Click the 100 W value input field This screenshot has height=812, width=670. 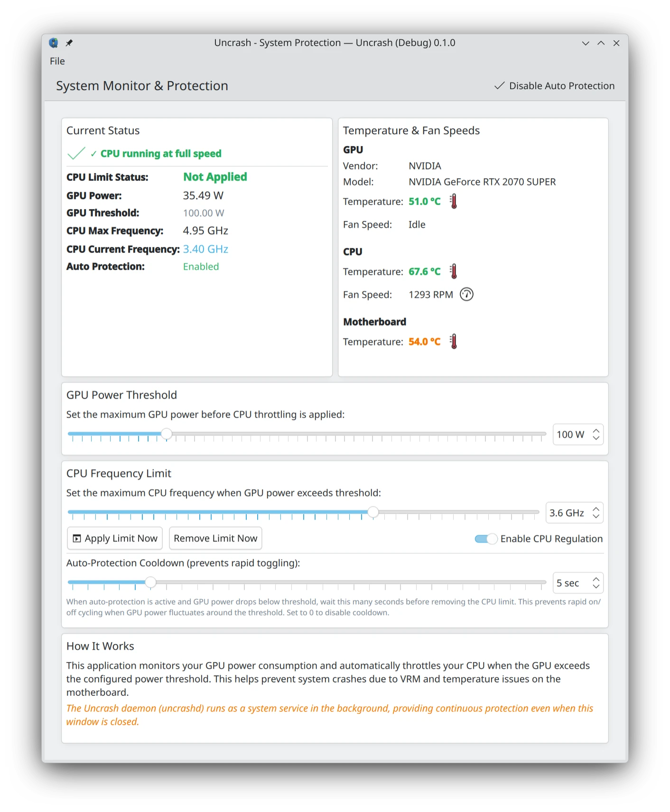click(572, 434)
